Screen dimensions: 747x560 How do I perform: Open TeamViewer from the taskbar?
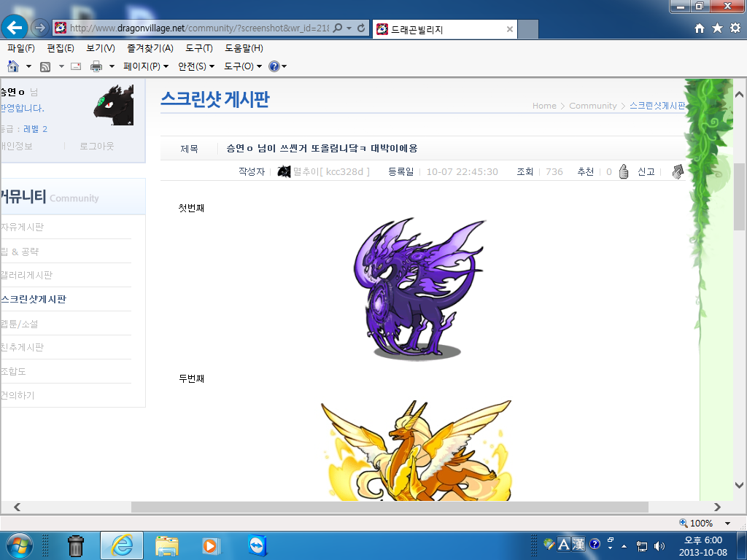[x=258, y=545]
